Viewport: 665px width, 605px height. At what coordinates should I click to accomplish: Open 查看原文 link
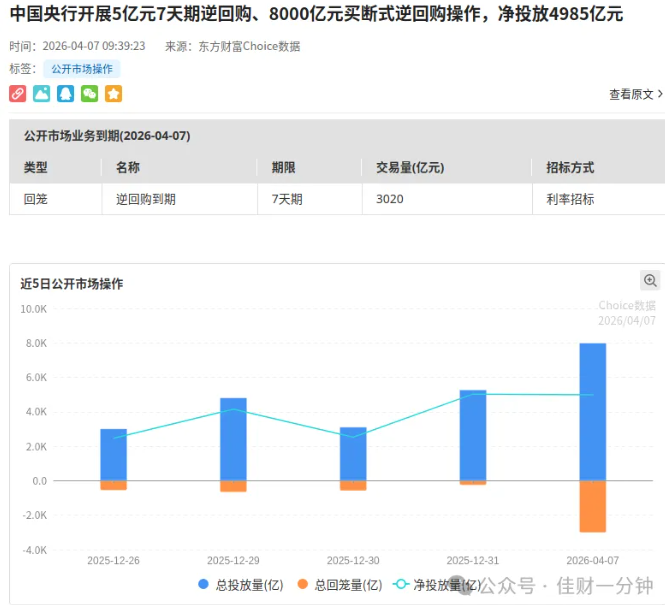[635, 94]
